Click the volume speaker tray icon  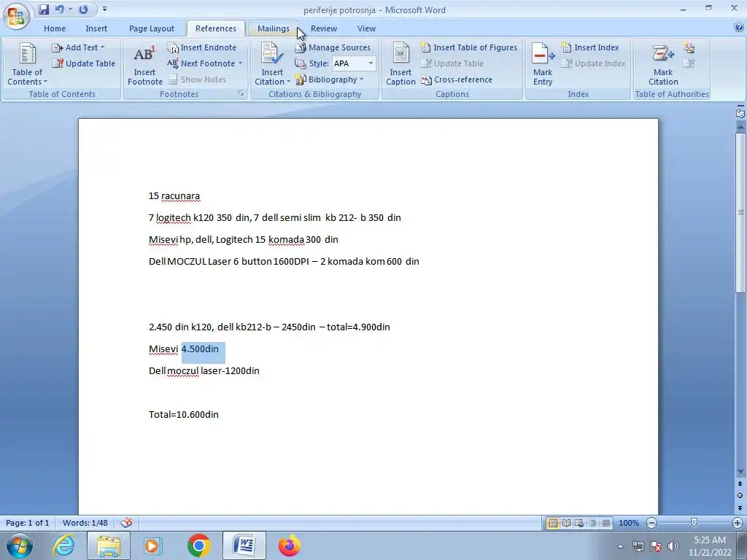pyautogui.click(x=673, y=546)
